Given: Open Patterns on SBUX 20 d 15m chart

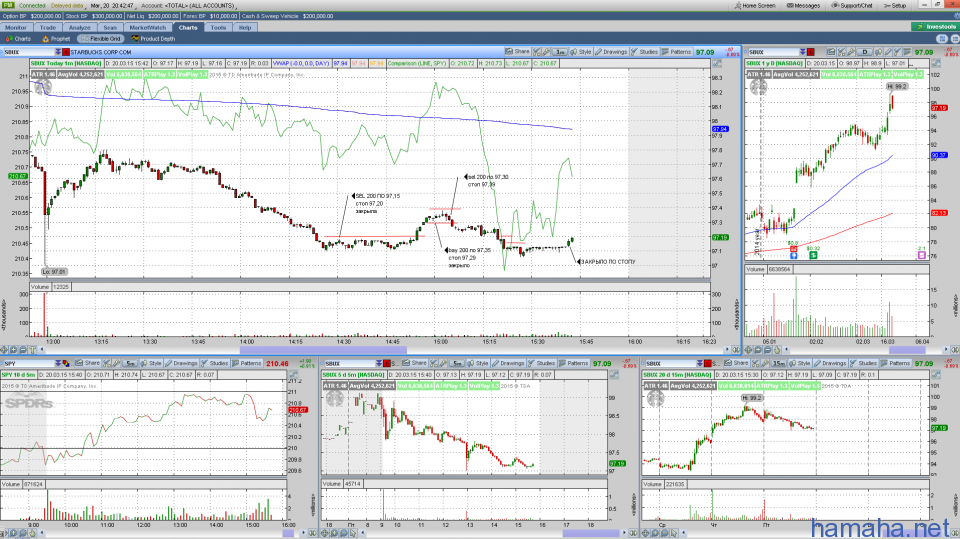Looking at the screenshot, I should tap(895, 363).
